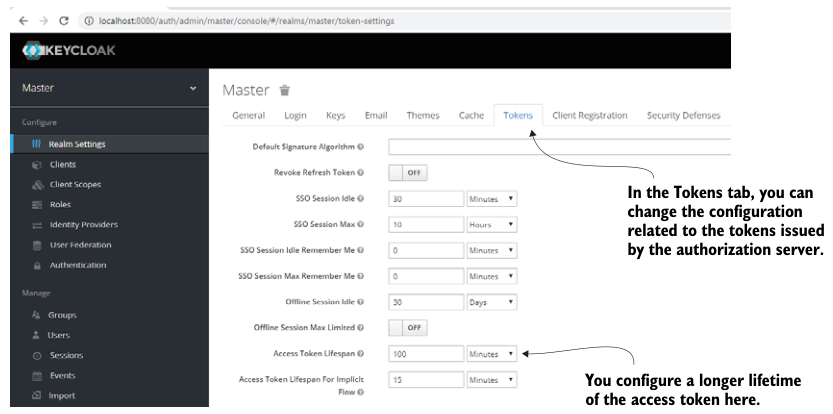
Task: Show help for SSO Session Max Remember Me
Action: (361, 276)
